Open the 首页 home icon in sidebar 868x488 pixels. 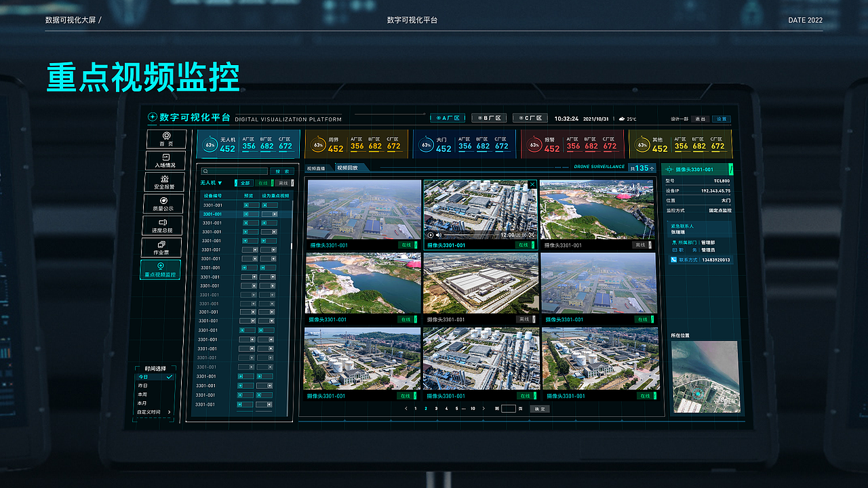(166, 136)
